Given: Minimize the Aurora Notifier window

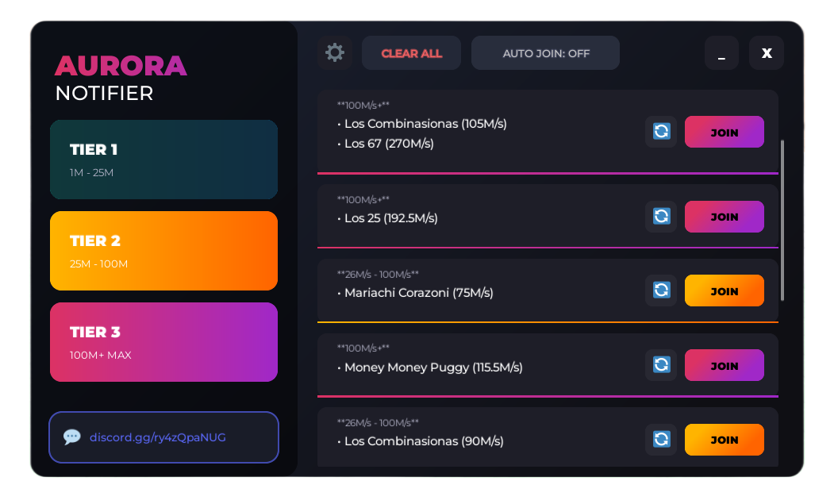Looking at the screenshot, I should coord(721,53).
